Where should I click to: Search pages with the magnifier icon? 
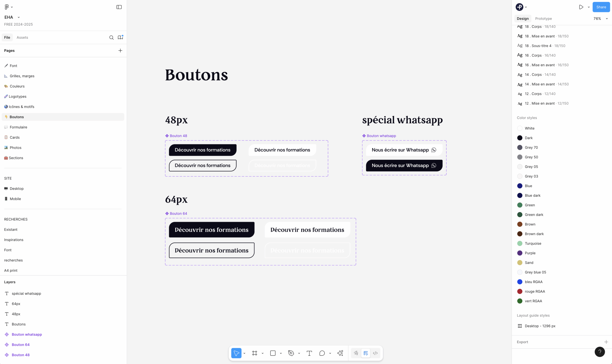click(x=111, y=37)
